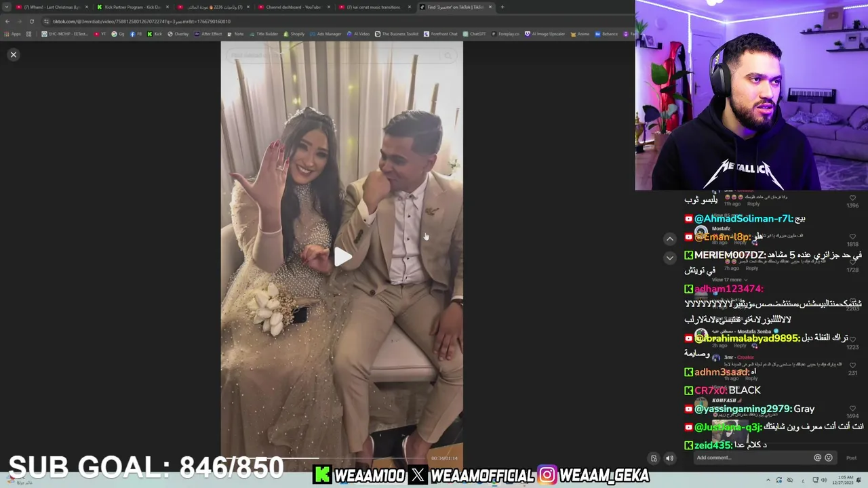Like the comment with 1223 likes

coord(852,340)
